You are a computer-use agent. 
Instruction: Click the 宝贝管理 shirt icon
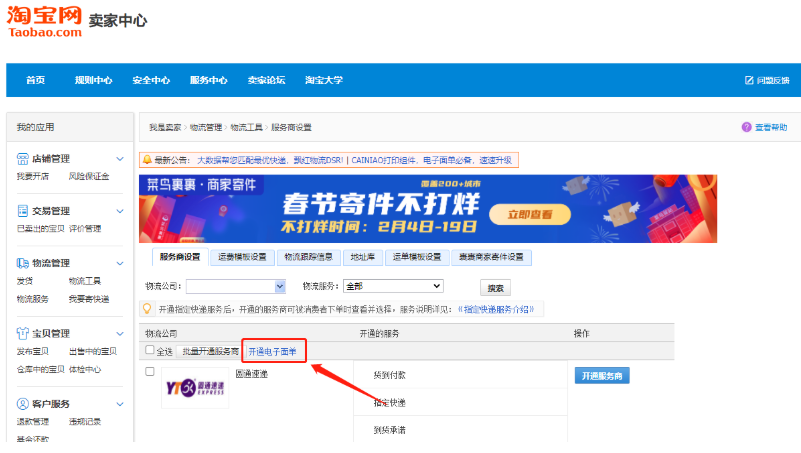pos(22,333)
